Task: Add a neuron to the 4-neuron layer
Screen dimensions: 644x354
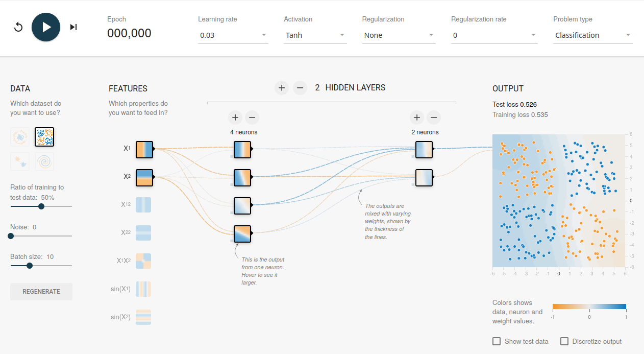Action: 235,117
